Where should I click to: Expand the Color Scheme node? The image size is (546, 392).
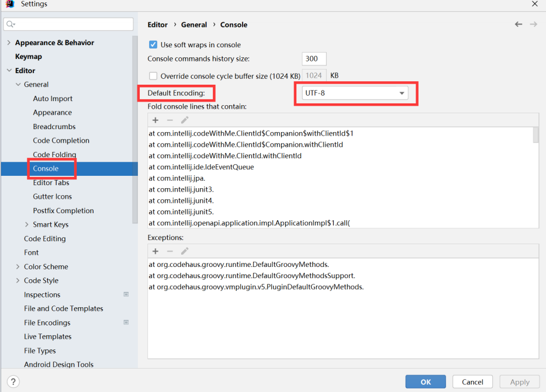18,266
